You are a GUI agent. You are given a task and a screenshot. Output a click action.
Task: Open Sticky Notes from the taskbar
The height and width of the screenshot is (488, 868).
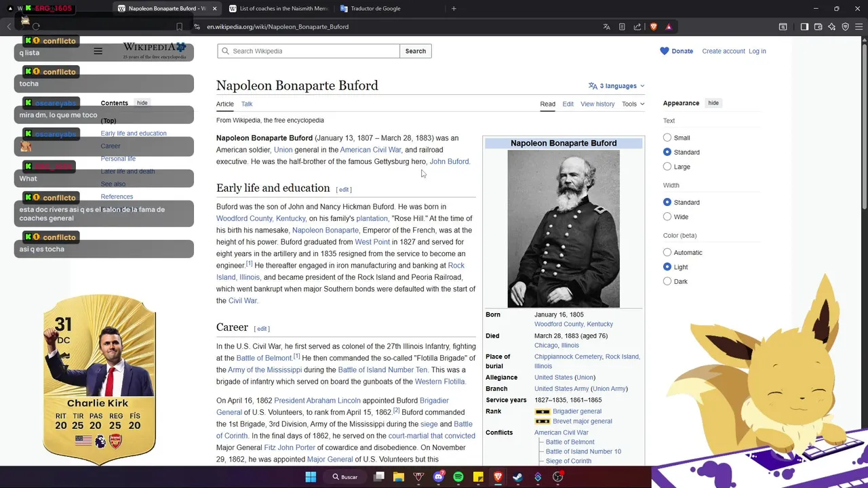tap(478, 477)
